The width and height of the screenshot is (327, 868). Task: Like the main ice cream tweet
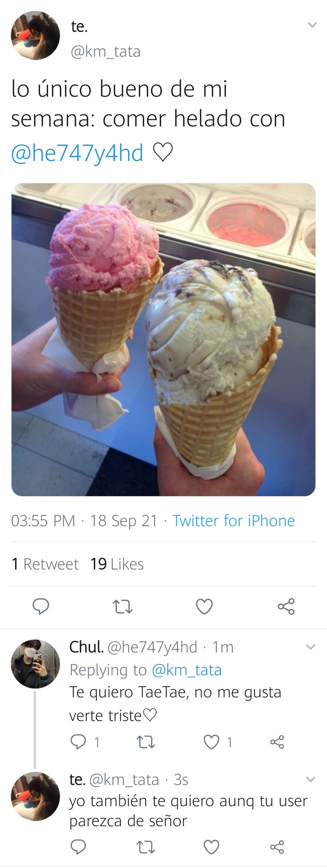coord(204,606)
